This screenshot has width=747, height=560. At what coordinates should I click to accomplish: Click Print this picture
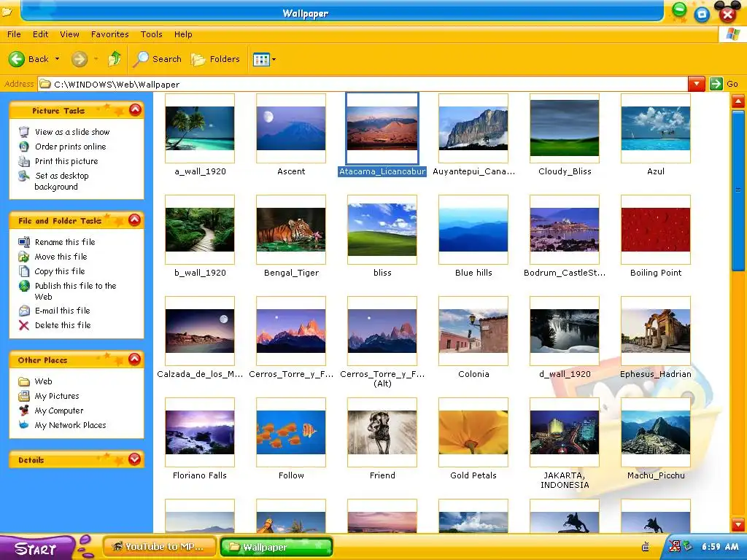click(66, 161)
